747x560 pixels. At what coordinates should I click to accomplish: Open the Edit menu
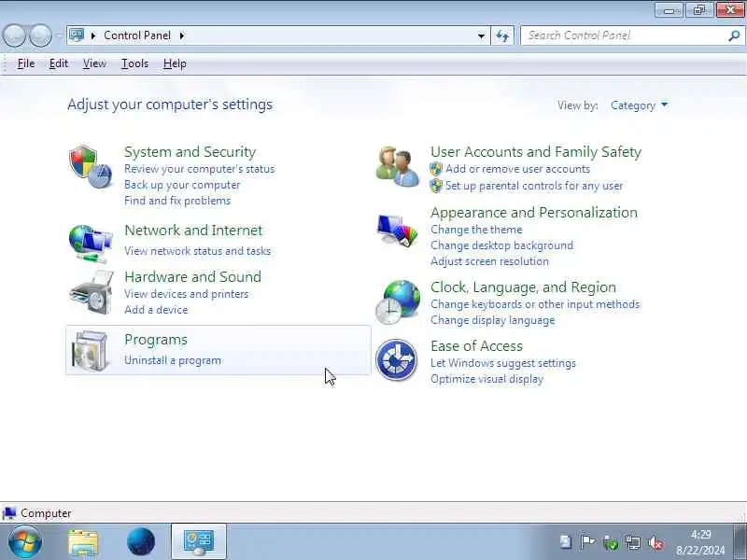tap(59, 63)
